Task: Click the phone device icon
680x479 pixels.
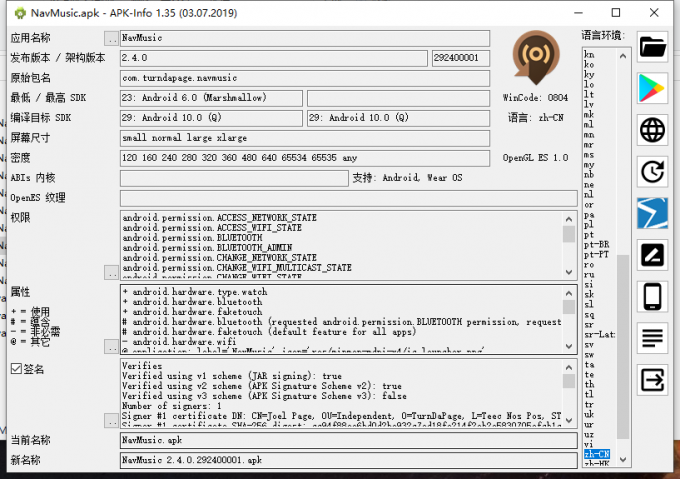Action: click(652, 297)
